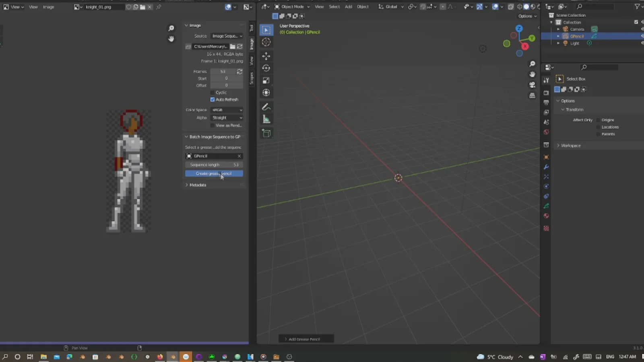Select the Scale tool
644x362 pixels.
(266, 80)
